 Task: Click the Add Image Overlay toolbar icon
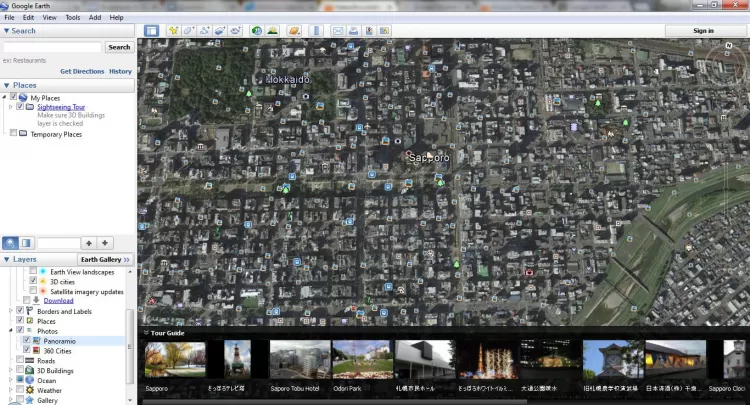[x=220, y=31]
